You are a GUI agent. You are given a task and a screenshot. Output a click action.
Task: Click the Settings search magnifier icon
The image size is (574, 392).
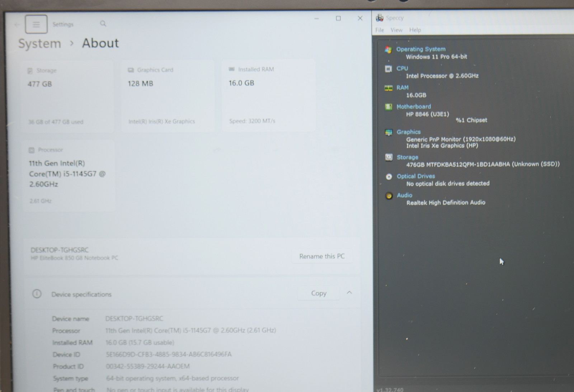[103, 24]
